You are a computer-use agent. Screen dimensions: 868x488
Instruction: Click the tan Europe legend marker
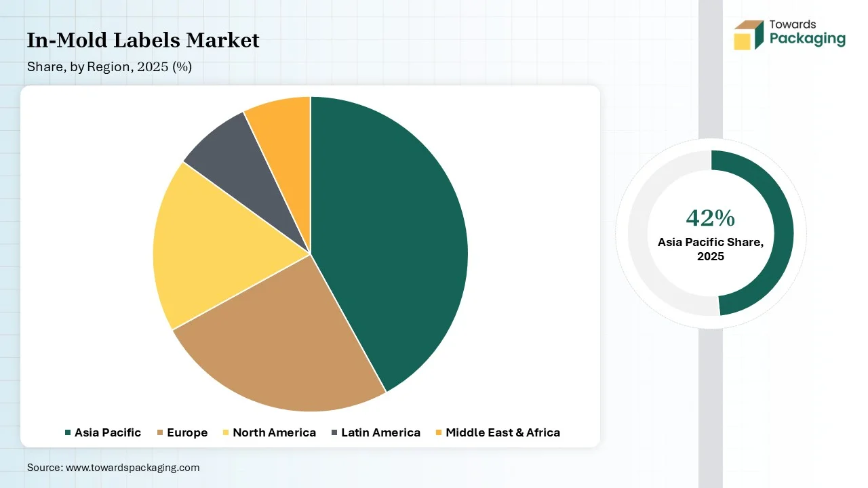coord(160,432)
